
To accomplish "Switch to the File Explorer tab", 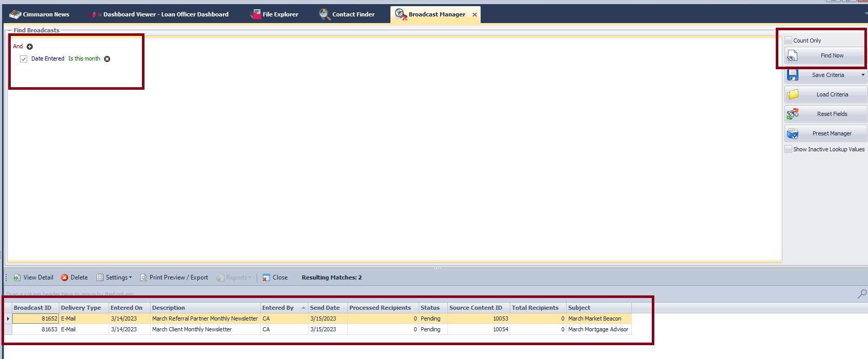I will (280, 14).
